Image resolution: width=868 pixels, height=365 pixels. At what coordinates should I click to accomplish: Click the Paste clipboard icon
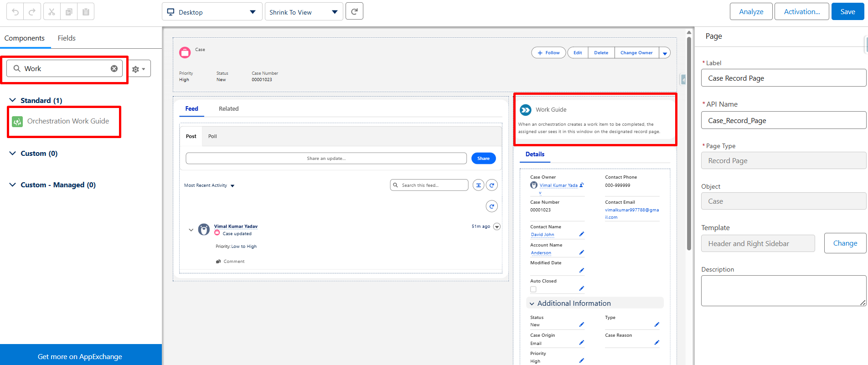tap(86, 11)
